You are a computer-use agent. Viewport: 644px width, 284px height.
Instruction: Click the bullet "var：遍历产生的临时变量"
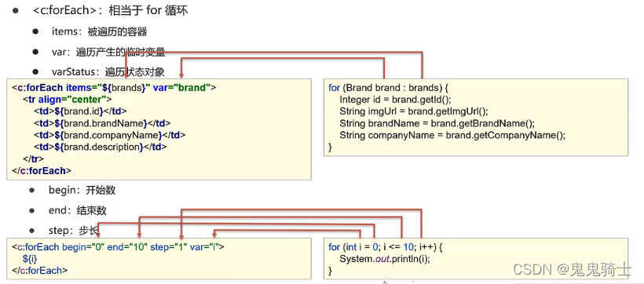(x=108, y=52)
